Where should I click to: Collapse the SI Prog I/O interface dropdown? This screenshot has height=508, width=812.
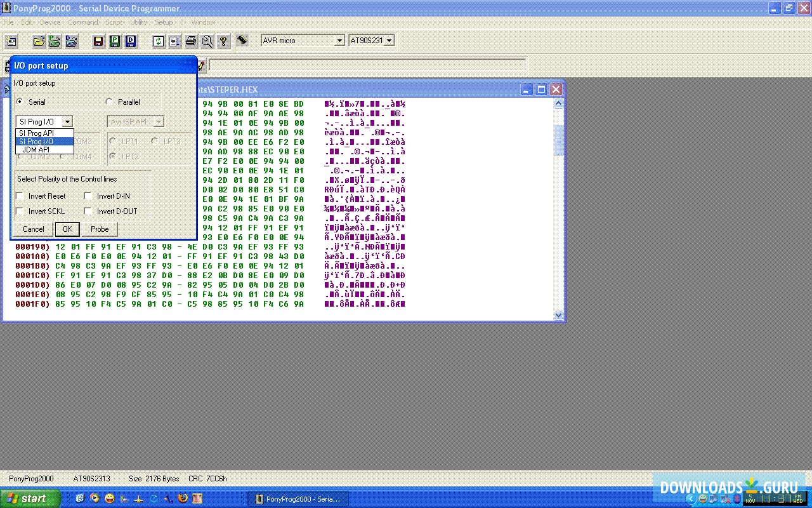68,121
